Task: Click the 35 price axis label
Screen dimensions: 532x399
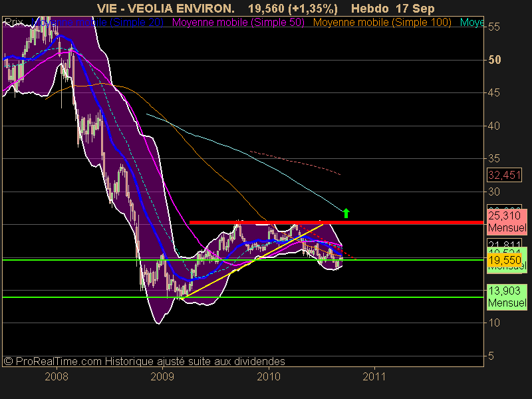Action: point(494,158)
